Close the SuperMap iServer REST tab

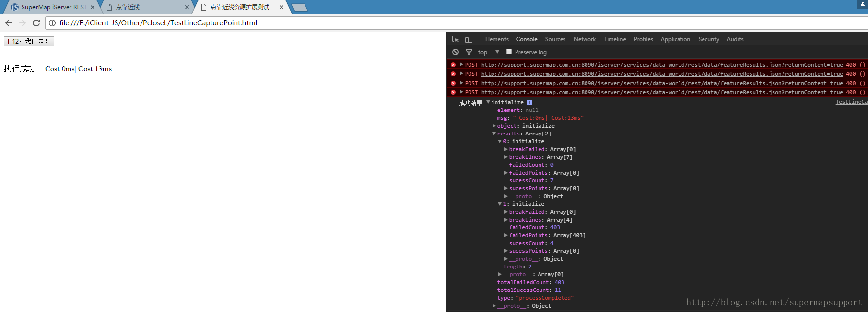point(93,7)
